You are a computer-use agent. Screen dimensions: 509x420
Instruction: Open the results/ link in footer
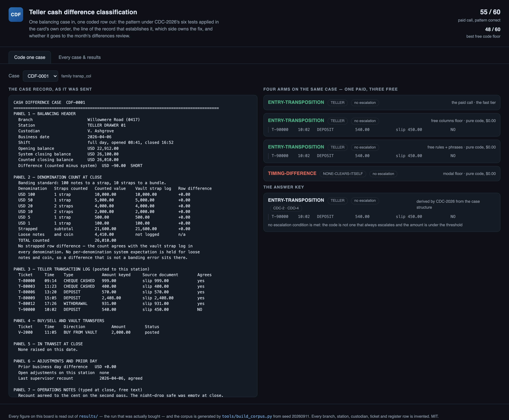[x=88, y=416]
